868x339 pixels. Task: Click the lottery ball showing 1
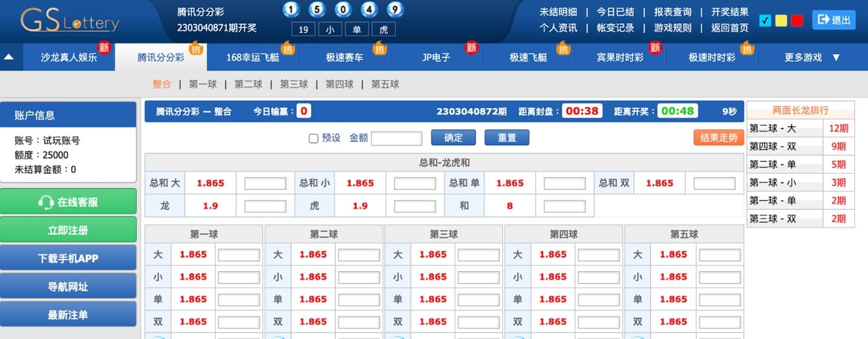click(291, 9)
